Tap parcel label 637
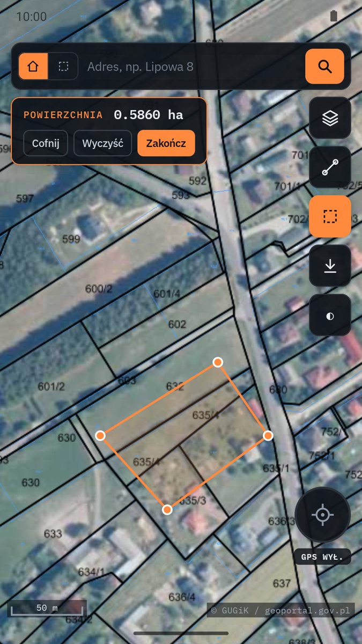The height and width of the screenshot is (644, 362). click(282, 583)
